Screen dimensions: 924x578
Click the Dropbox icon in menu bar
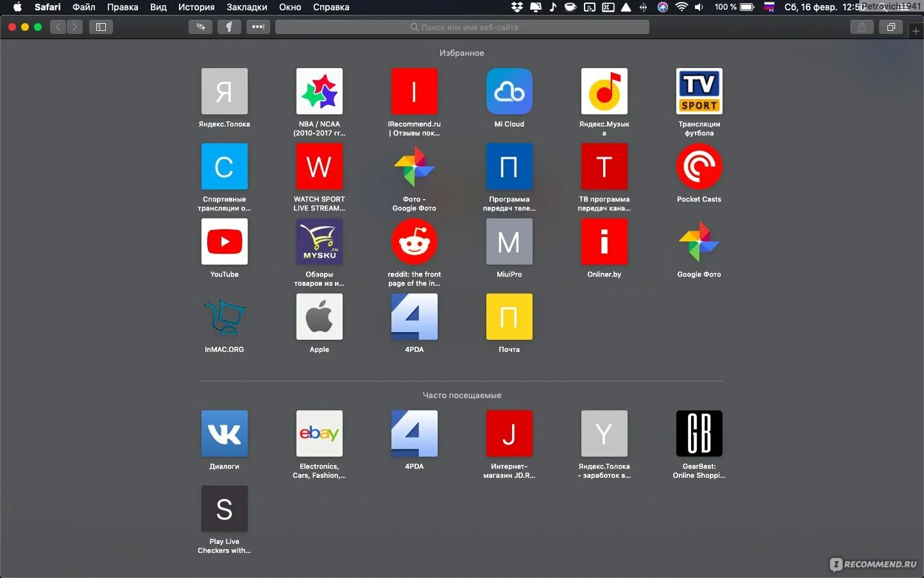517,7
